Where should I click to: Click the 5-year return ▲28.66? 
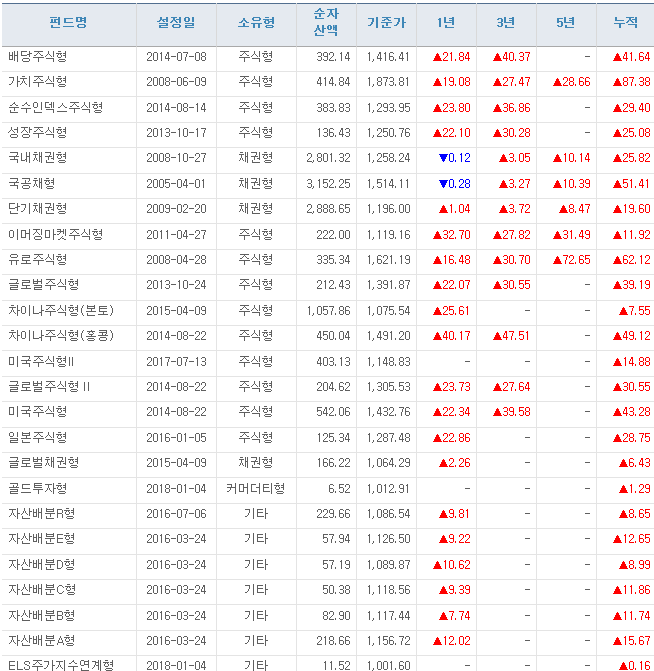point(571,82)
